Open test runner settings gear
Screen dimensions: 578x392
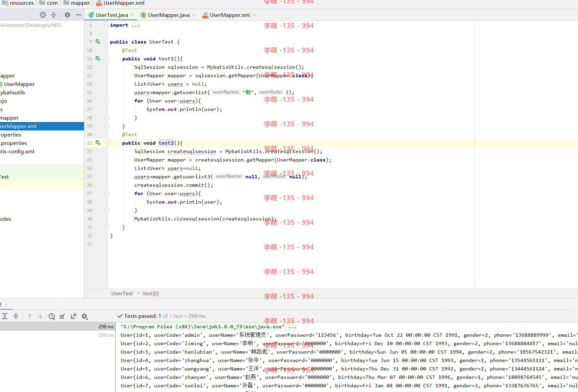(85, 316)
